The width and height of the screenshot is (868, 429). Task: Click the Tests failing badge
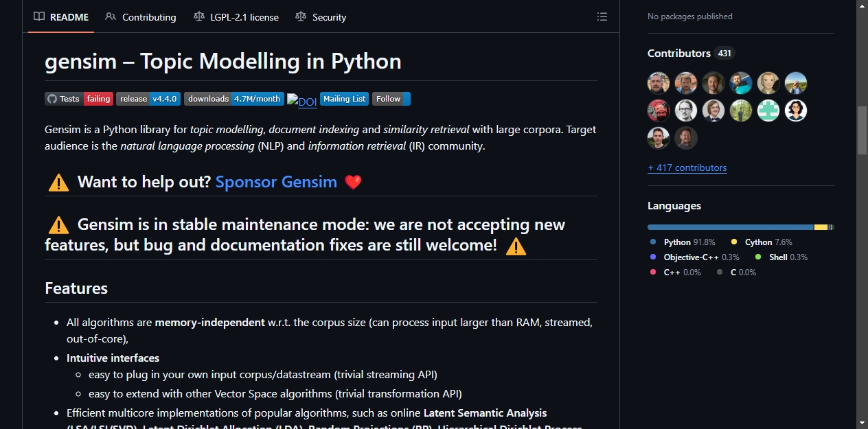[x=79, y=99]
